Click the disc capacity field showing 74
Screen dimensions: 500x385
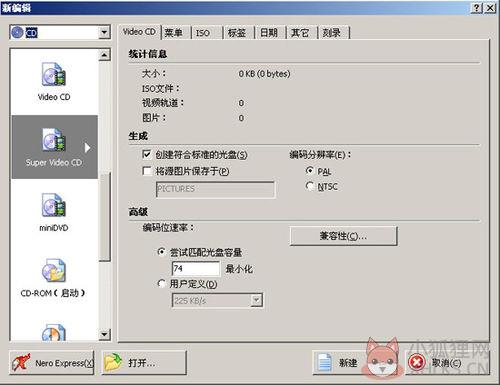point(196,268)
